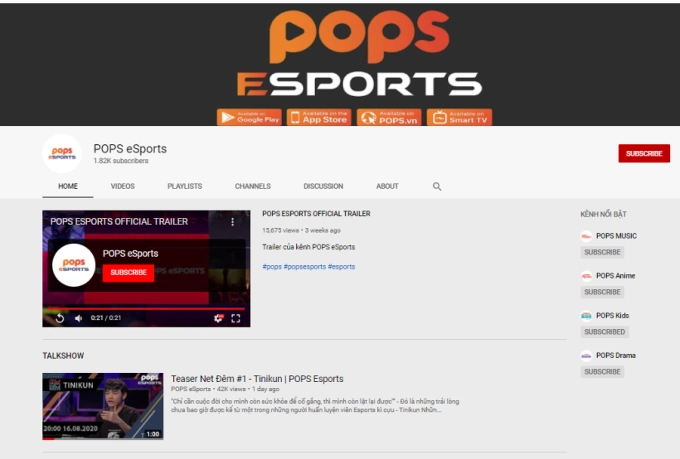Click POPS eSports uploader name under teaser
This screenshot has height=459, width=680.
pyautogui.click(x=191, y=389)
